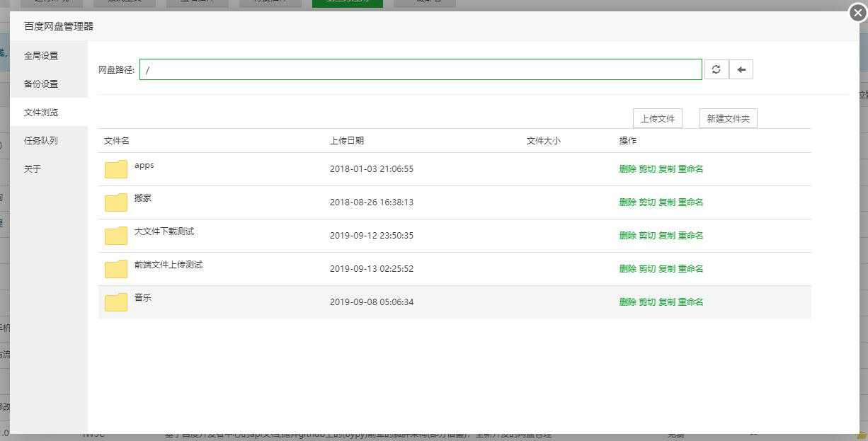Rename the 音乐 folder
The width and height of the screenshot is (868, 441).
click(690, 302)
